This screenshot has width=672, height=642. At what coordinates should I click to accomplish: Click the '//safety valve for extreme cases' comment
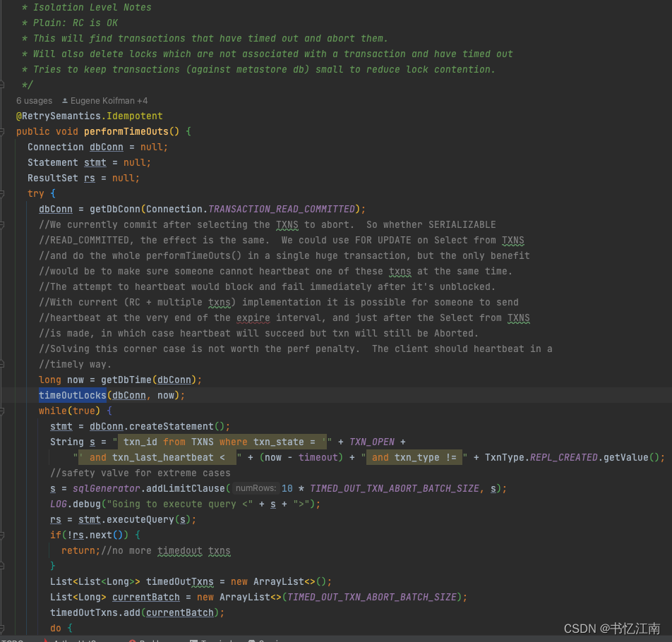coord(140,473)
